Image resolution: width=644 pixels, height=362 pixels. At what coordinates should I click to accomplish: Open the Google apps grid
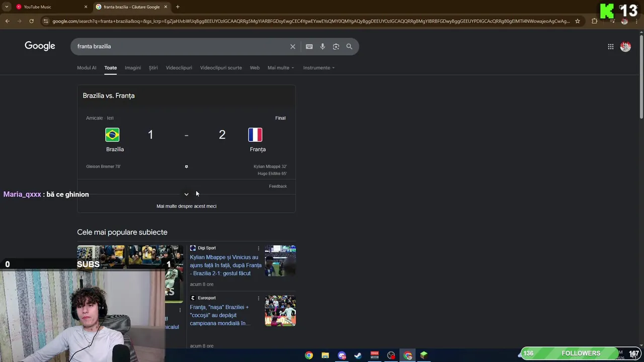coord(610,46)
